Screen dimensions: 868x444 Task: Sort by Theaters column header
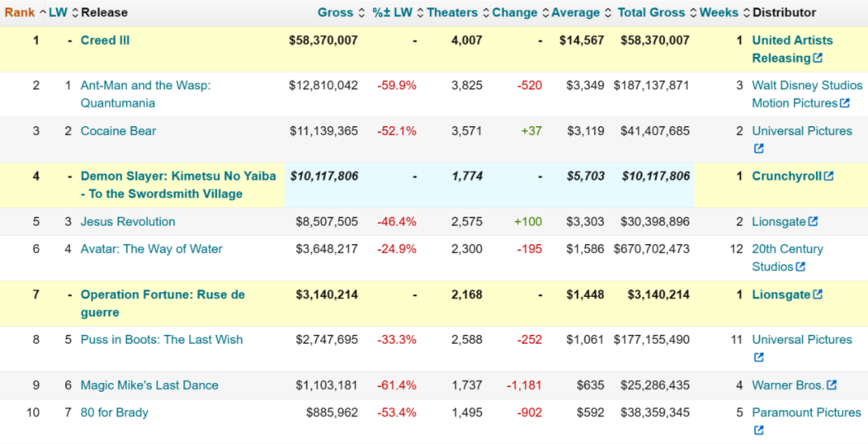pos(452,12)
